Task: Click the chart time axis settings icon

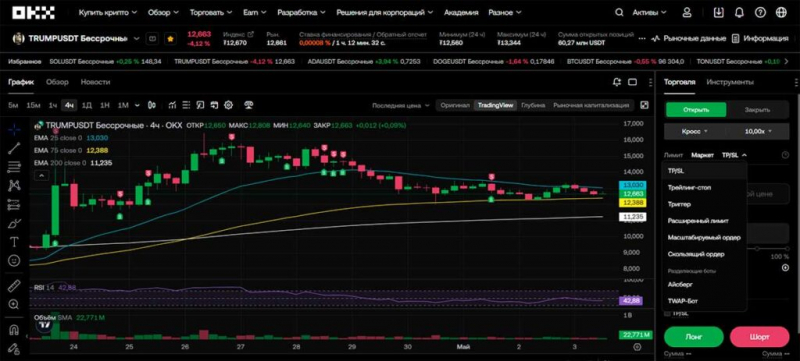Action: pyautogui.click(x=637, y=347)
